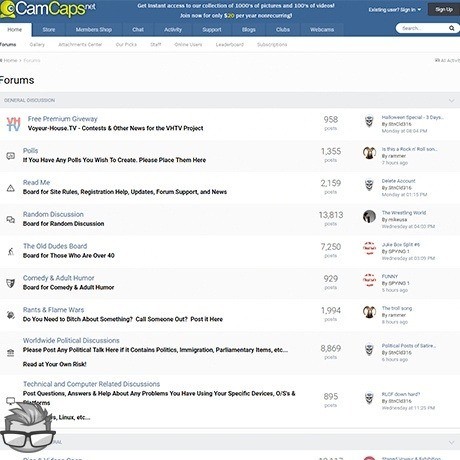Select the Gallery submenu item

pos(37,44)
